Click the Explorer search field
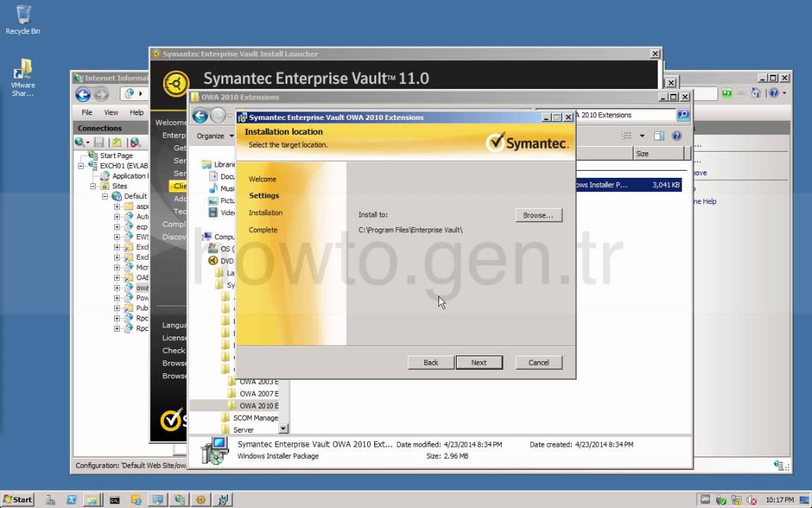 (626, 115)
